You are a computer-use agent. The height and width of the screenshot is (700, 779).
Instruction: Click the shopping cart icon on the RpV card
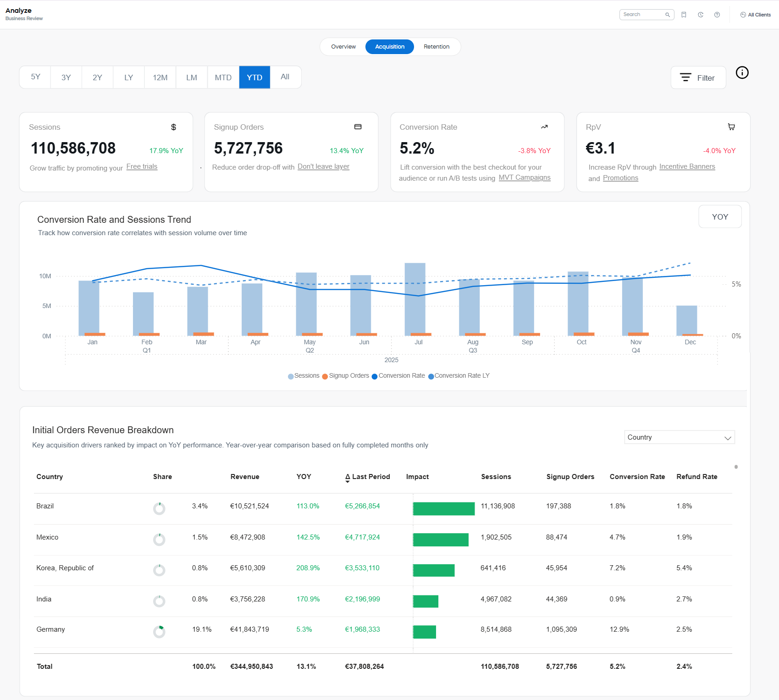click(730, 127)
